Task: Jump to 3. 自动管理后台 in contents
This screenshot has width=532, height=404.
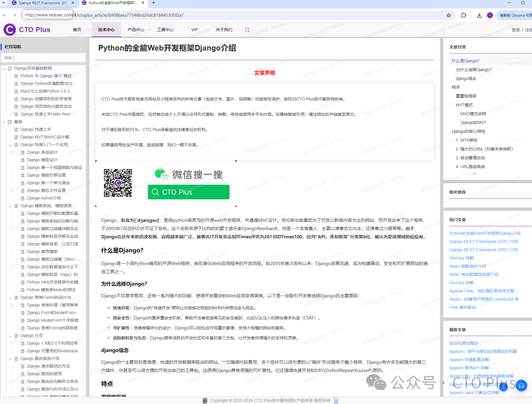Action: coord(470,158)
